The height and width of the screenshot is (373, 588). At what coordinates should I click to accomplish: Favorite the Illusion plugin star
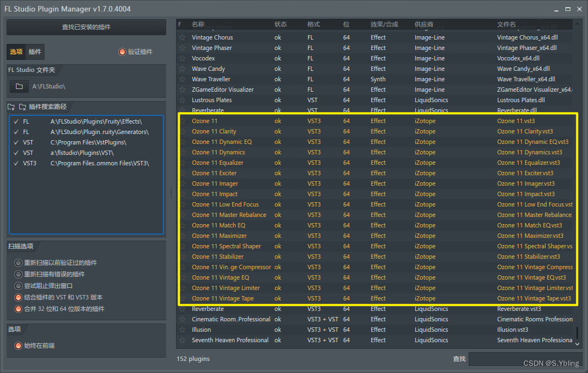(182, 330)
